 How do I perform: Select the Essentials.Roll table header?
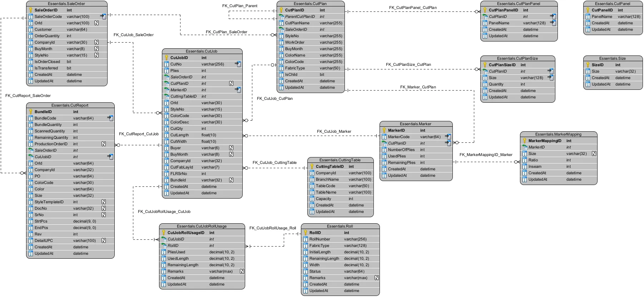(340, 226)
